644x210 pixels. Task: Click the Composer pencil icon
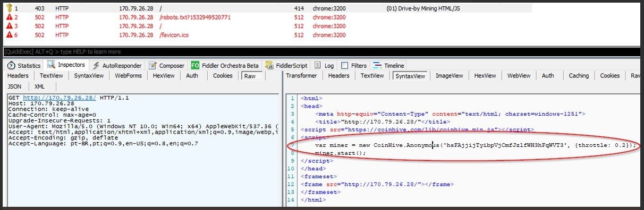153,66
